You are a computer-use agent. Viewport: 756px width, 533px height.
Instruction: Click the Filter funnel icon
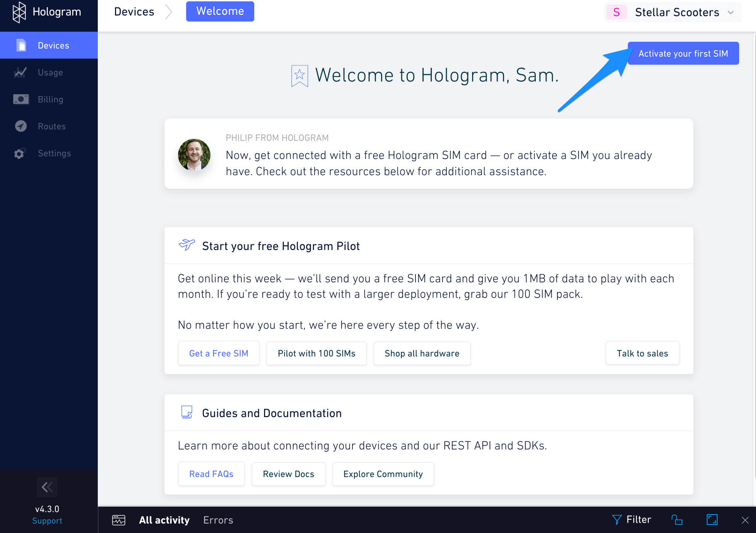[617, 520]
